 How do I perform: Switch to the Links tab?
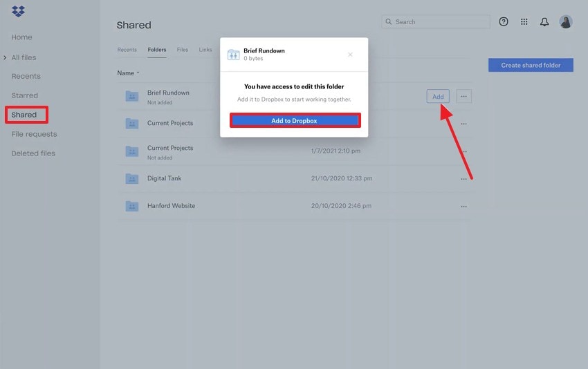(x=205, y=50)
